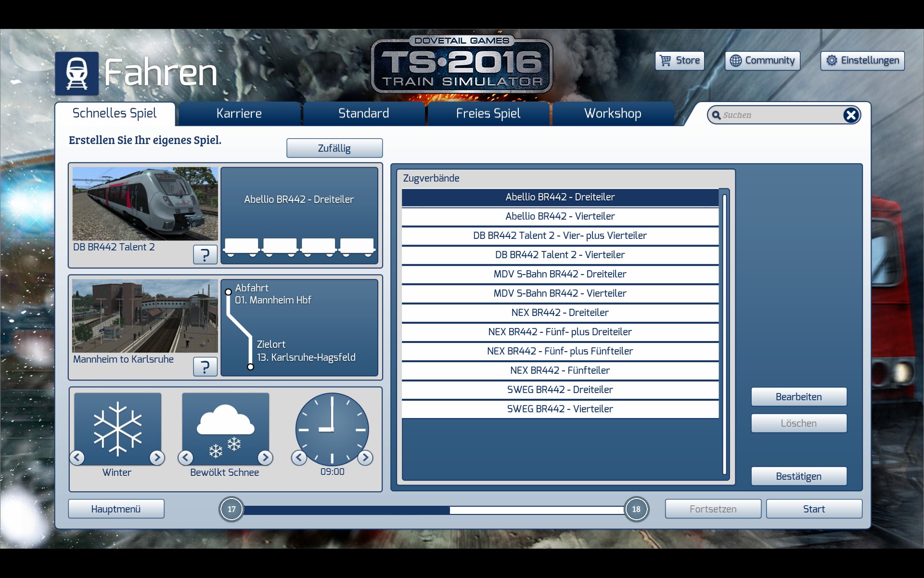Click the Zufällig random button
Screen dimensions: 924x578
point(334,148)
